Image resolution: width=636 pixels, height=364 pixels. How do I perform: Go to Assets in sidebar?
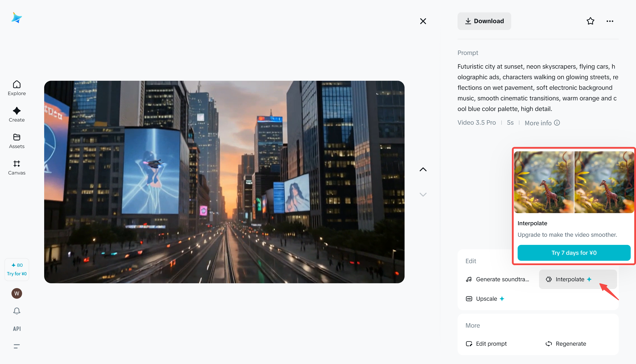(x=17, y=141)
